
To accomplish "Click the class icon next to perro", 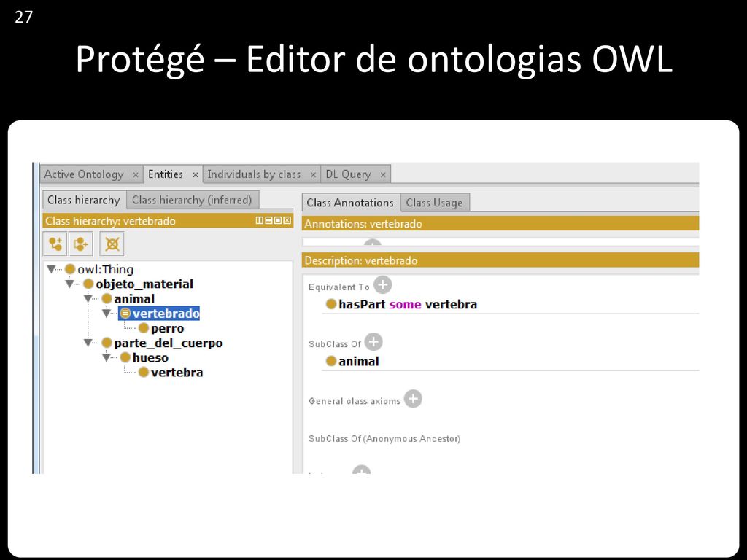I will tap(144, 328).
